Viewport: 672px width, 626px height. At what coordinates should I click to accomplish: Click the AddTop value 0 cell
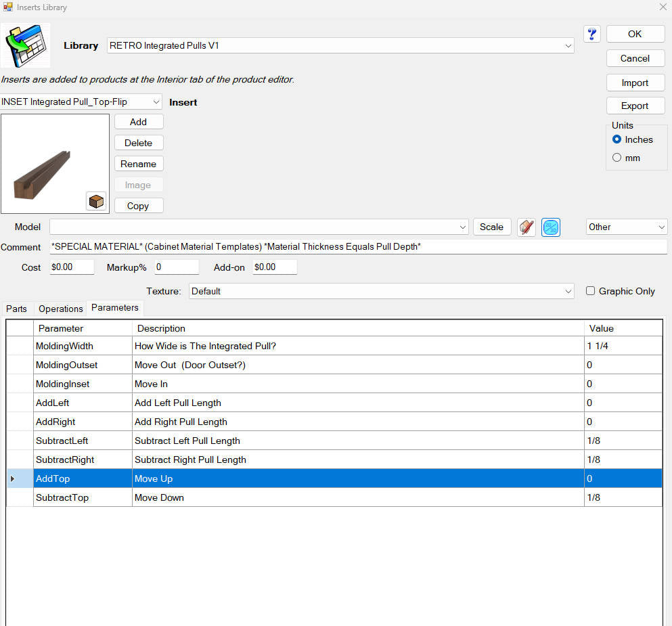[623, 478]
